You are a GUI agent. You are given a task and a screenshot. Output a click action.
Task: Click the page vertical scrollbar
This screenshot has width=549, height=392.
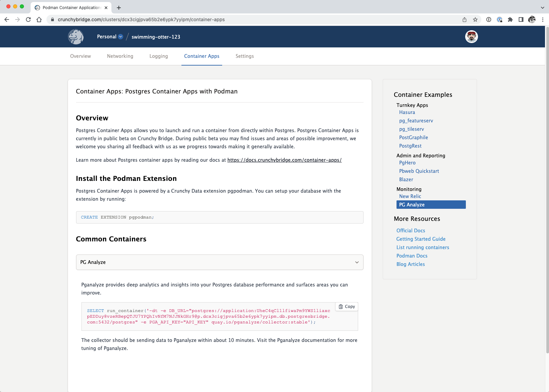(547, 190)
